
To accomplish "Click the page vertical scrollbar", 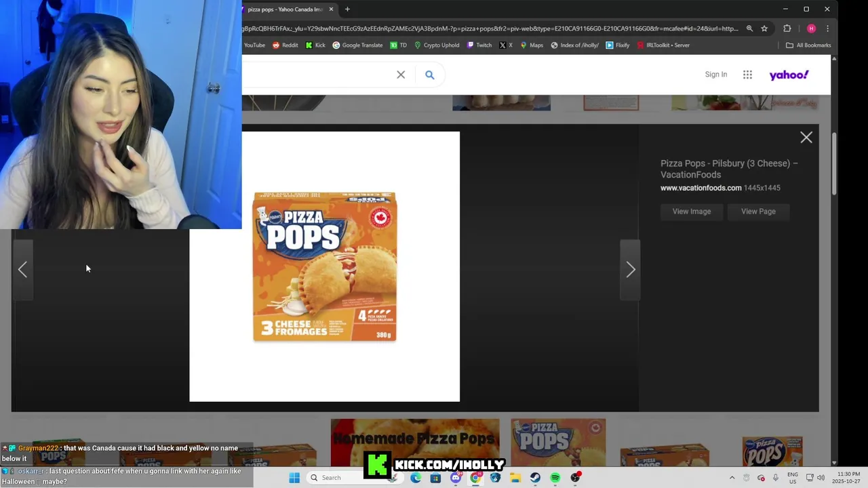I will 834,261.
